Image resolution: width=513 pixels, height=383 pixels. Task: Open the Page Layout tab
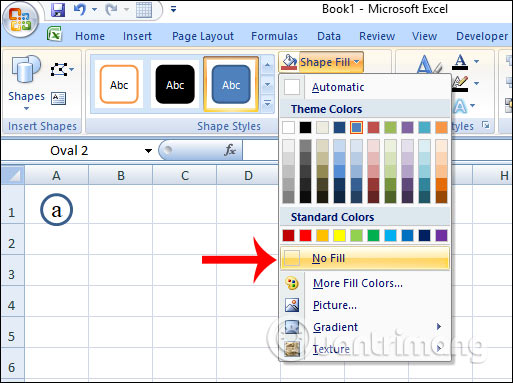point(203,36)
